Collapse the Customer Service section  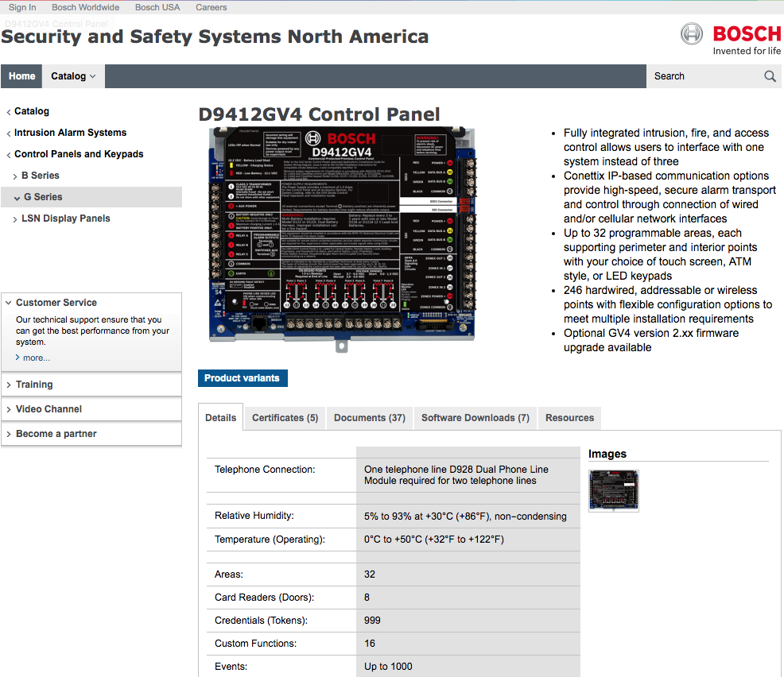(x=56, y=302)
